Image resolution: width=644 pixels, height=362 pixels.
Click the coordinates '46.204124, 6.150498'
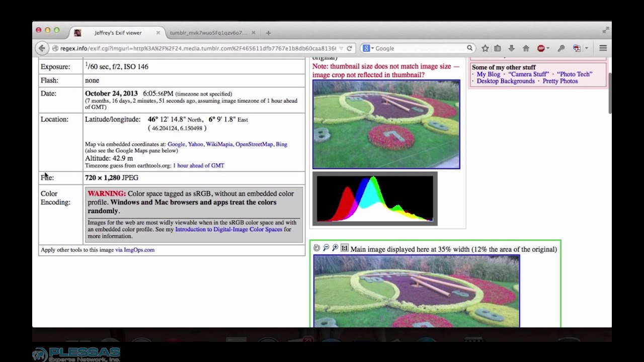tap(177, 128)
